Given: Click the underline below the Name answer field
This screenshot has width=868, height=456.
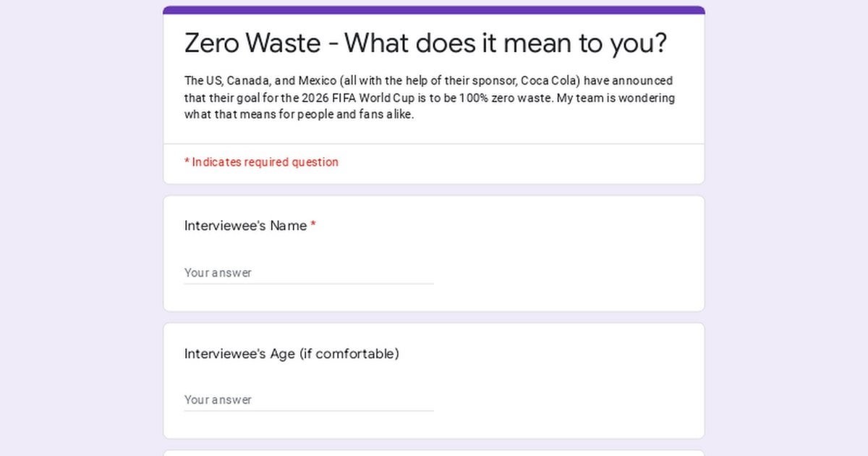Looking at the screenshot, I should click(x=308, y=284).
